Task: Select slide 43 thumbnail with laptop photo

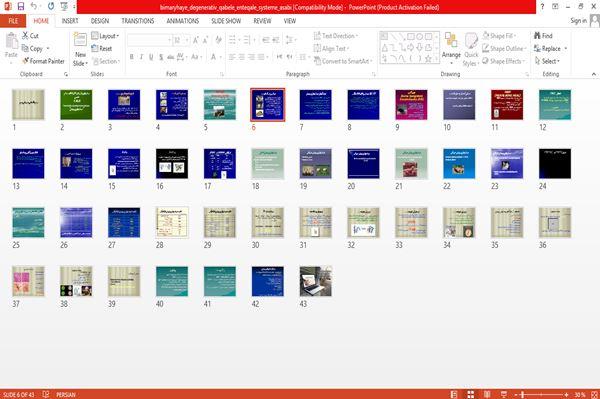Action: [x=316, y=281]
